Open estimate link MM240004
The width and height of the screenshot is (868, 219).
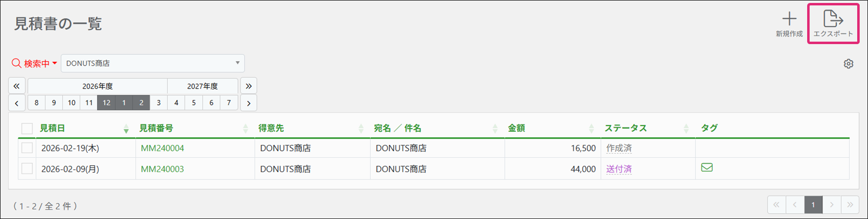point(162,148)
